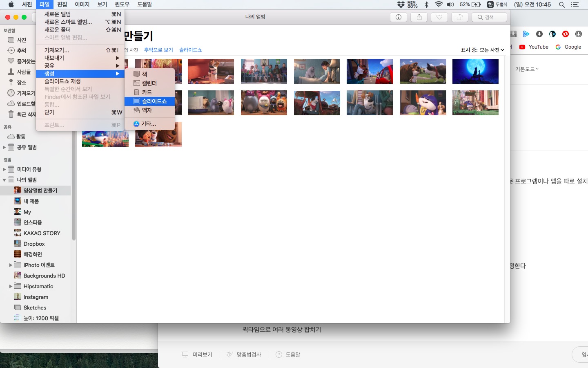Screen dimensions: 588x368
Task: Click the 검색 search field
Action: click(490, 17)
